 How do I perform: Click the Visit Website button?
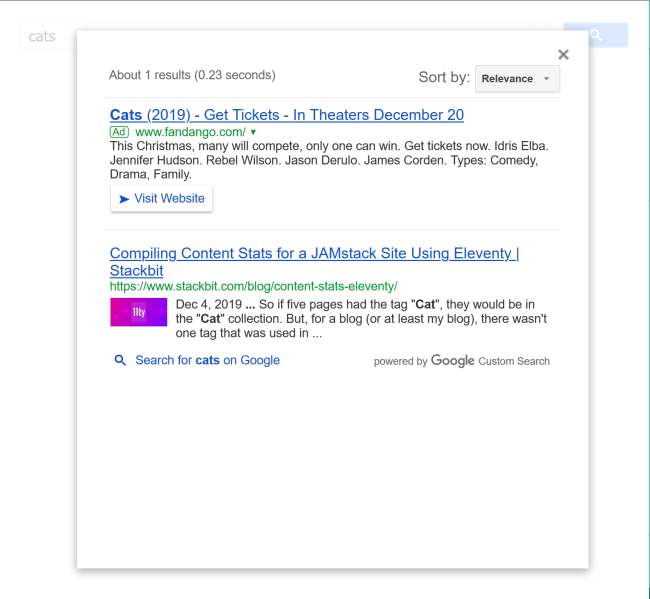point(161,199)
